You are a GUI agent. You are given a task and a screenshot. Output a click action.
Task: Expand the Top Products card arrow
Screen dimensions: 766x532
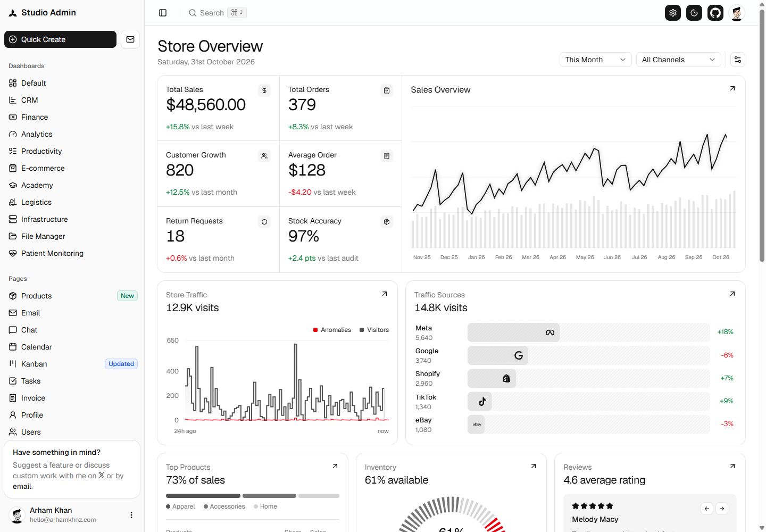pos(335,466)
